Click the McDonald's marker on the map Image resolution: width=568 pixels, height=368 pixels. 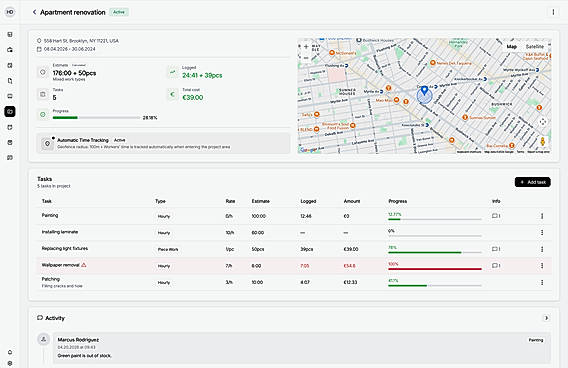click(331, 53)
